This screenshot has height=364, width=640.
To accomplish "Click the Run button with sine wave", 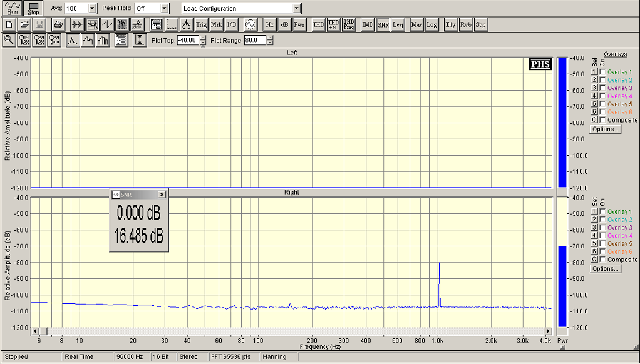I will tap(13, 8).
